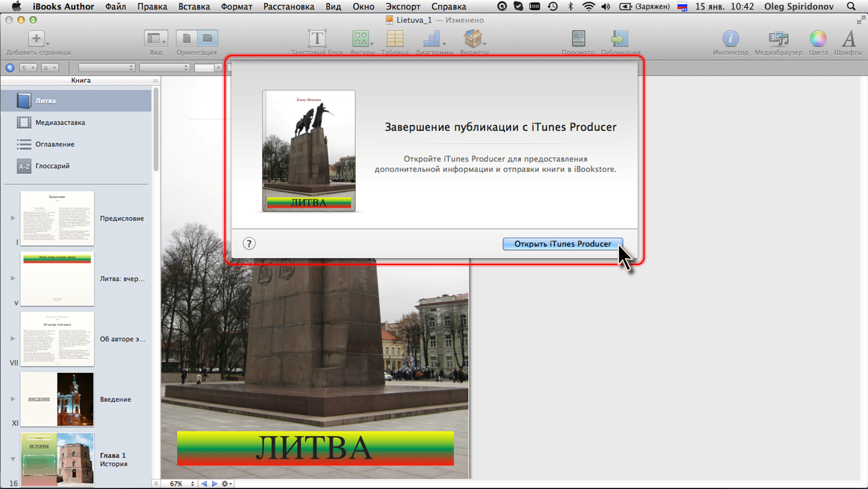Click the Preview (Просмотр) icon
The height and width of the screenshot is (489, 868).
click(x=578, y=38)
